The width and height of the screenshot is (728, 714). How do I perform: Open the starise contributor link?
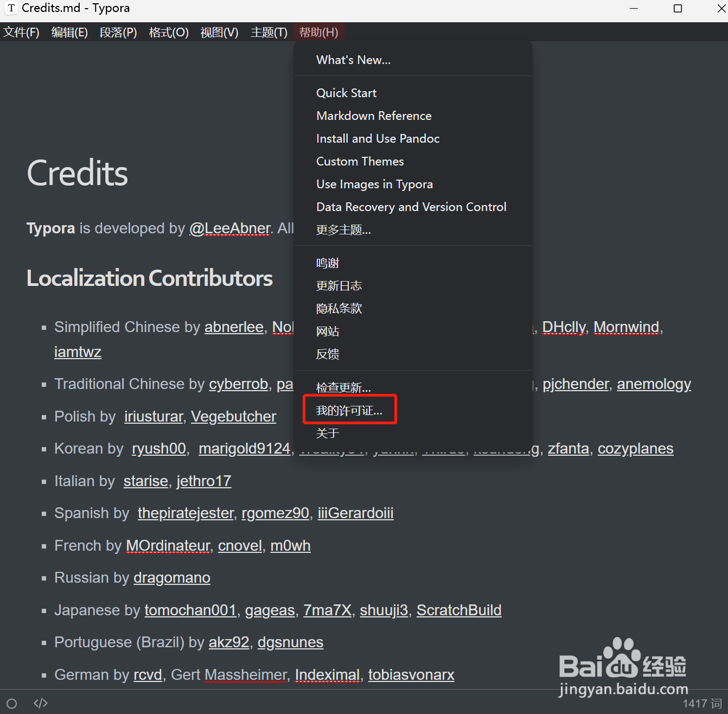146,481
